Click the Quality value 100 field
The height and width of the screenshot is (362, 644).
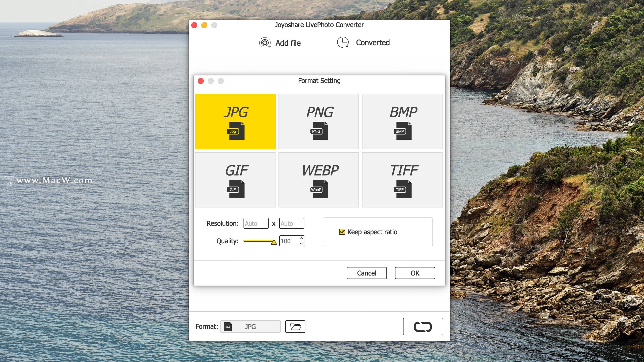pos(289,241)
